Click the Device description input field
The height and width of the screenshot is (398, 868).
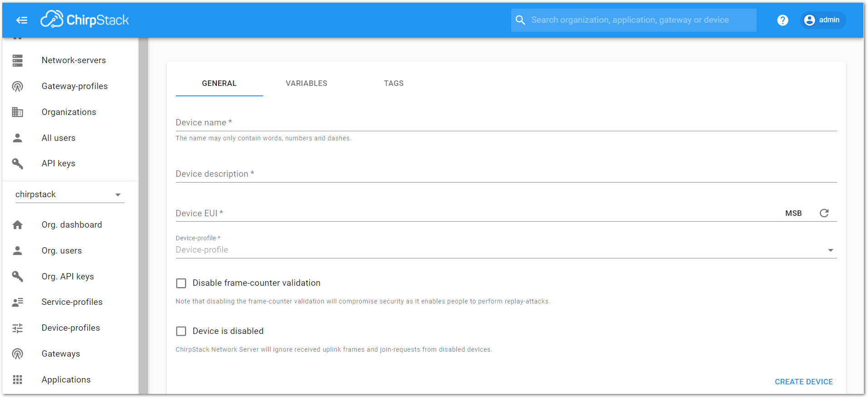(x=506, y=174)
